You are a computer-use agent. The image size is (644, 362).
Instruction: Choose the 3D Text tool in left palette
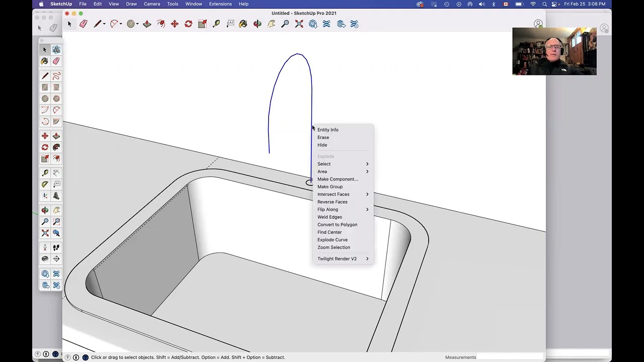click(x=56, y=196)
